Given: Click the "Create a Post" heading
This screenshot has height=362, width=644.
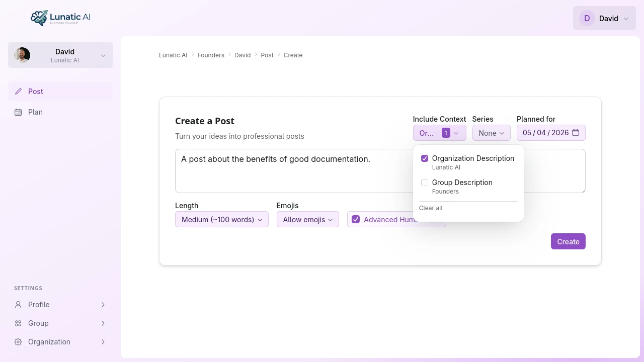Looking at the screenshot, I should [x=205, y=121].
